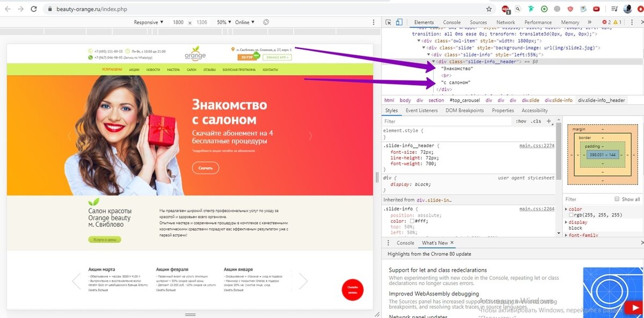The width and height of the screenshot is (644, 318).
Task: Click the address bar URL field
Action: click(263, 9)
